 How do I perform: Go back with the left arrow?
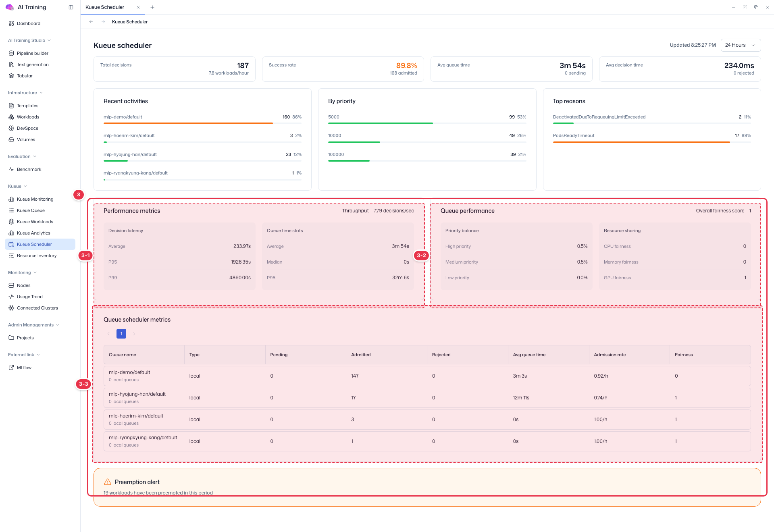[x=91, y=22]
